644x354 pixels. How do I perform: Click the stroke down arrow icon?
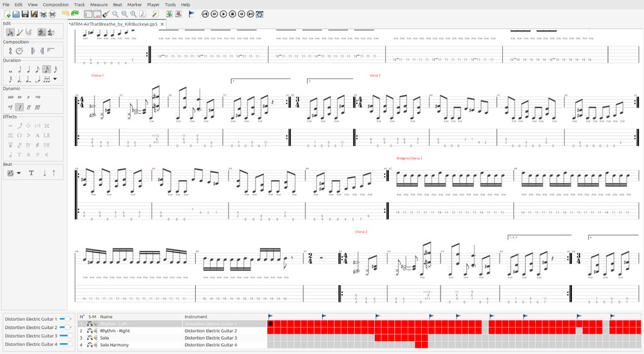click(x=44, y=173)
